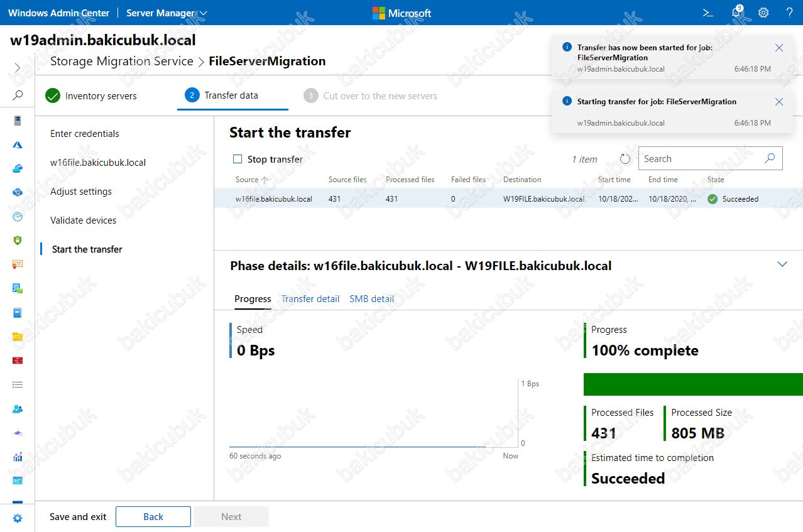Open the Certificates tool icon

click(18, 264)
